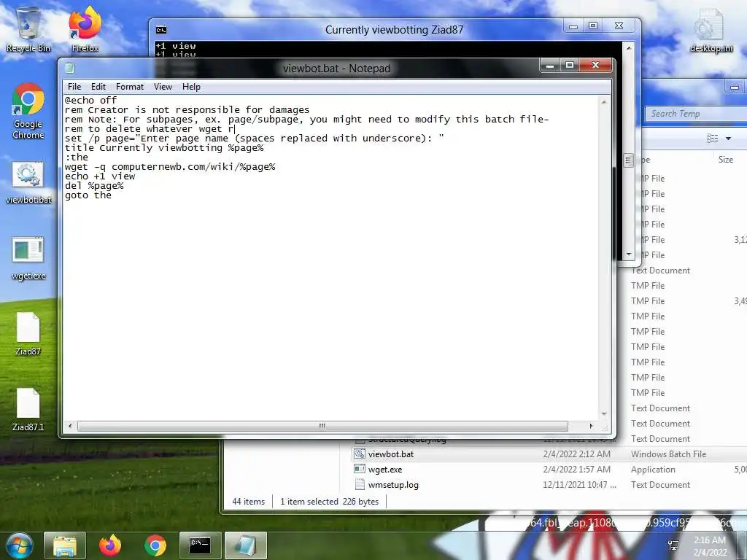The width and height of the screenshot is (747, 560).
Task: Click the 'goto the' line in Notepad
Action: 88,195
